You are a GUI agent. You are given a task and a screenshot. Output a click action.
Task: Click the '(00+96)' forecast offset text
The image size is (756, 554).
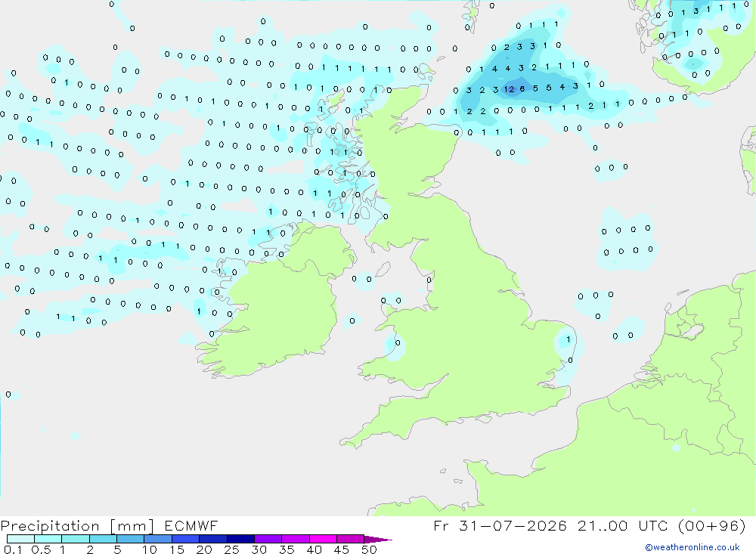[x=711, y=526]
